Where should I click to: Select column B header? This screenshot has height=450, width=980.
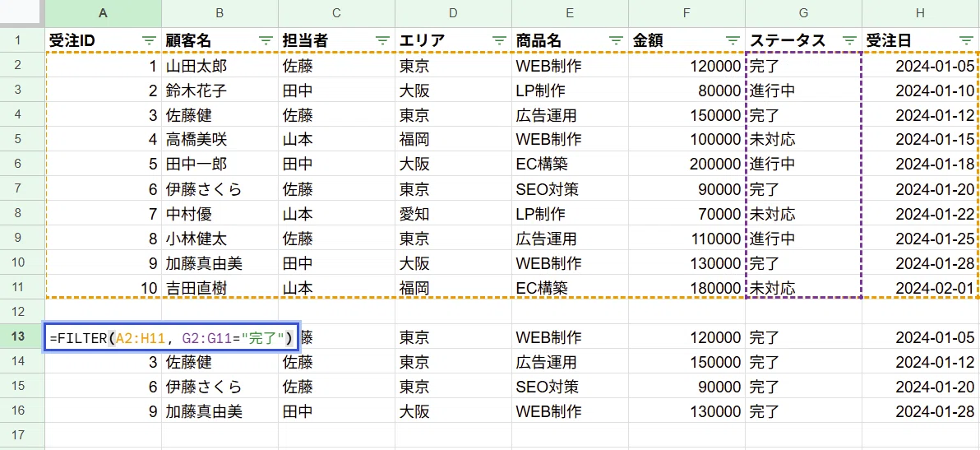tap(220, 13)
